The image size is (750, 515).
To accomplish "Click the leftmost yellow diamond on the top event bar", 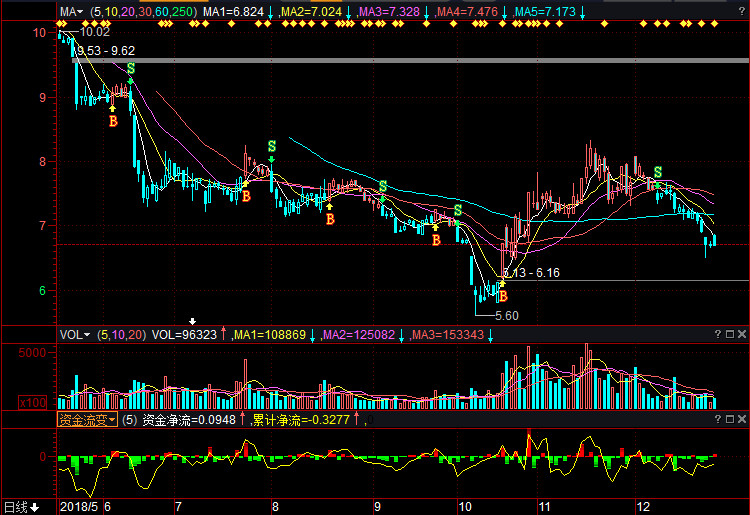I will (x=62, y=23).
